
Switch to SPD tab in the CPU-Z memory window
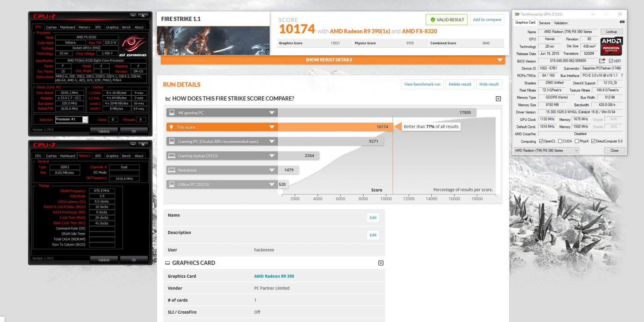click(x=98, y=156)
